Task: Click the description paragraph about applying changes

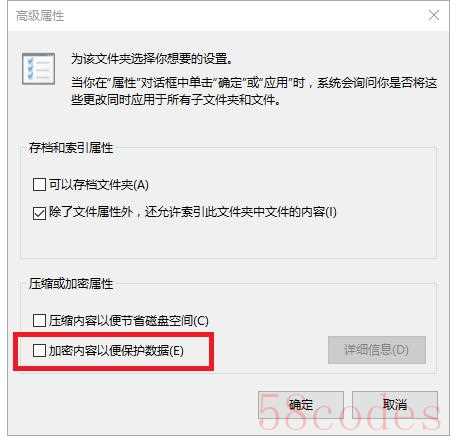Action: [x=254, y=91]
